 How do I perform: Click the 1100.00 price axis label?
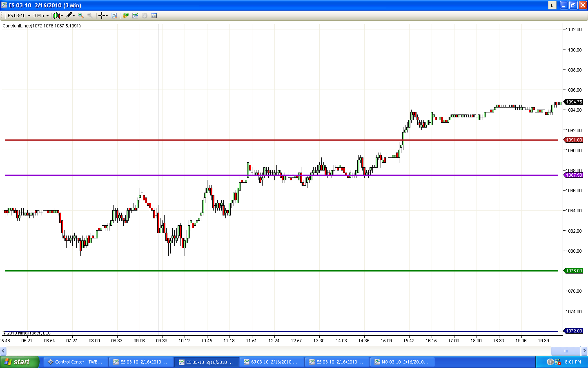[574, 50]
